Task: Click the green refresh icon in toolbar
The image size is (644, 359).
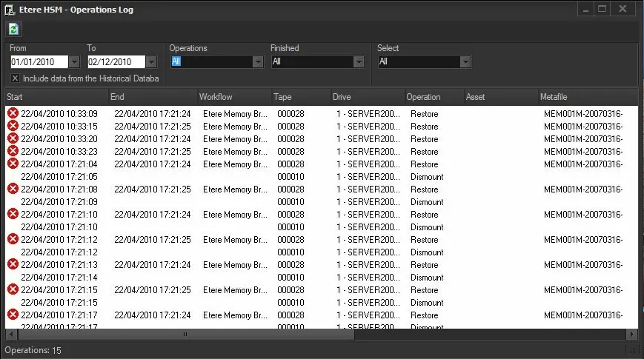Action: pos(14,29)
